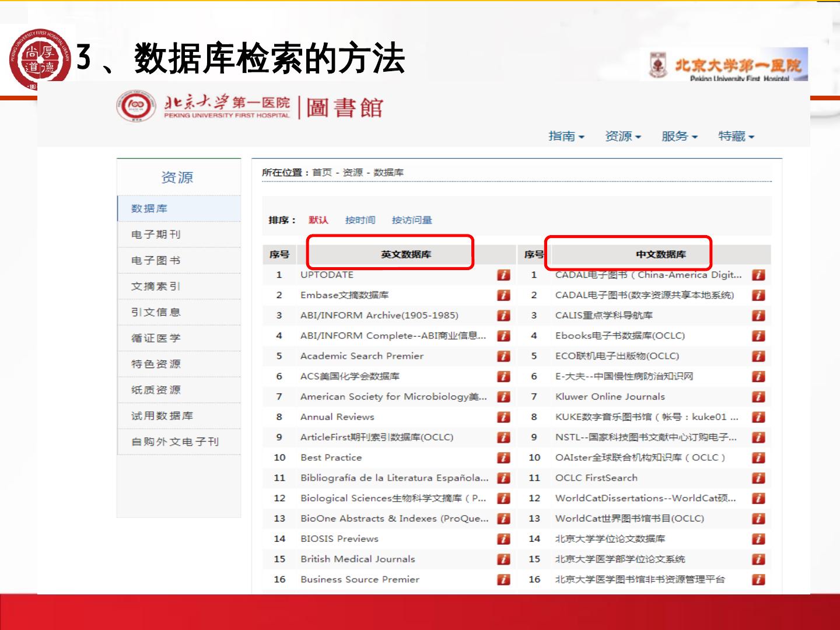840x630 pixels.
Task: Sort databases by 按时间
Action: (360, 220)
